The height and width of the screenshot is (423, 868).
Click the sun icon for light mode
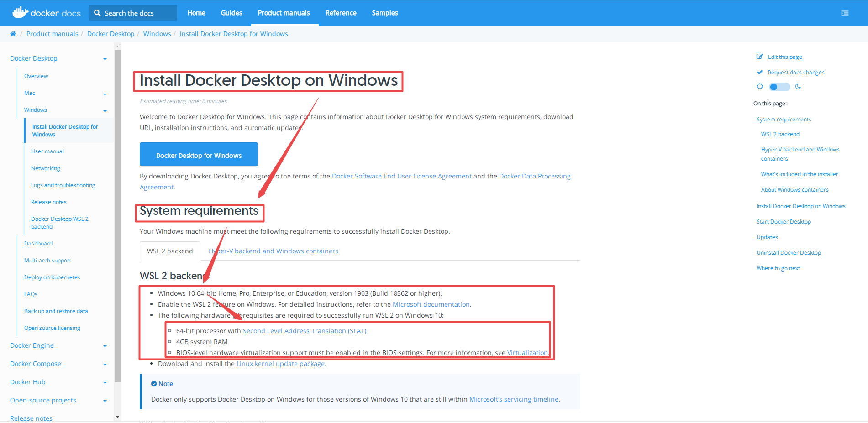coord(759,86)
